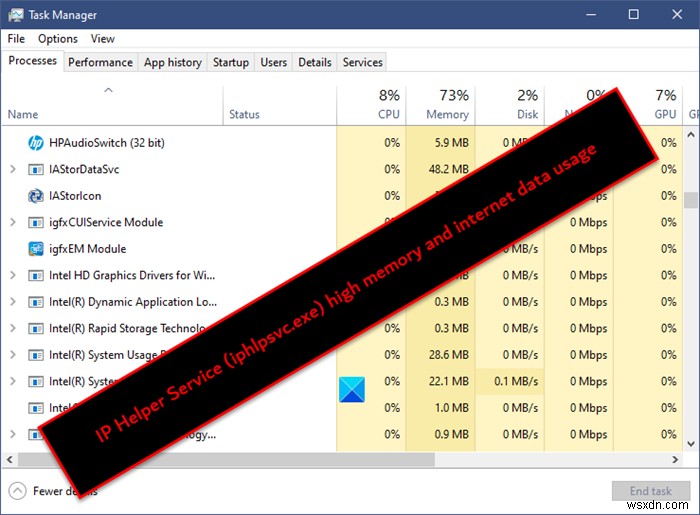Click the End task button

[650, 491]
